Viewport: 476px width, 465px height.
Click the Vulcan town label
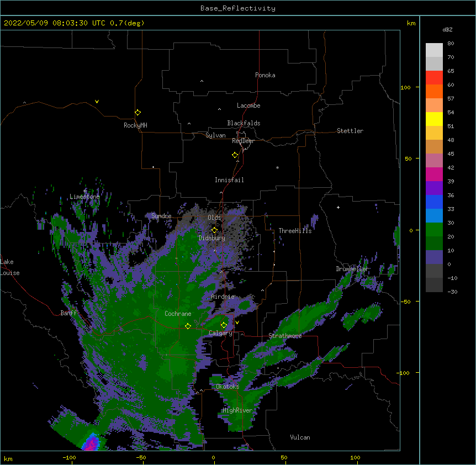[x=300, y=437]
